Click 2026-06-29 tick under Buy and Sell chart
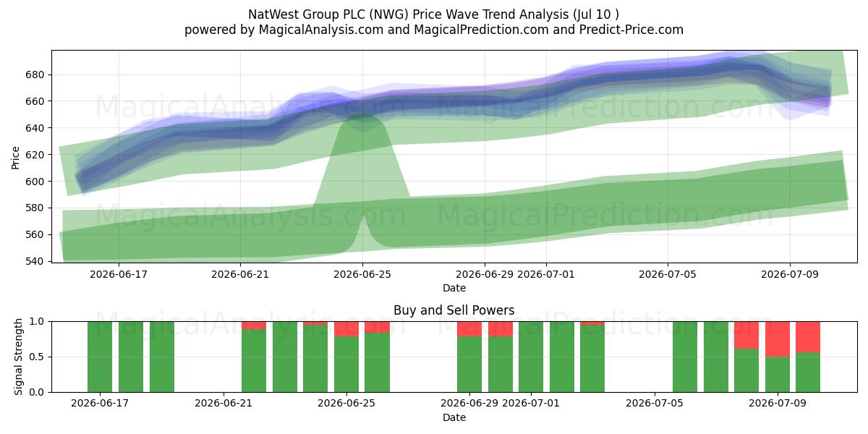This screenshot has width=868, height=434. [x=469, y=404]
